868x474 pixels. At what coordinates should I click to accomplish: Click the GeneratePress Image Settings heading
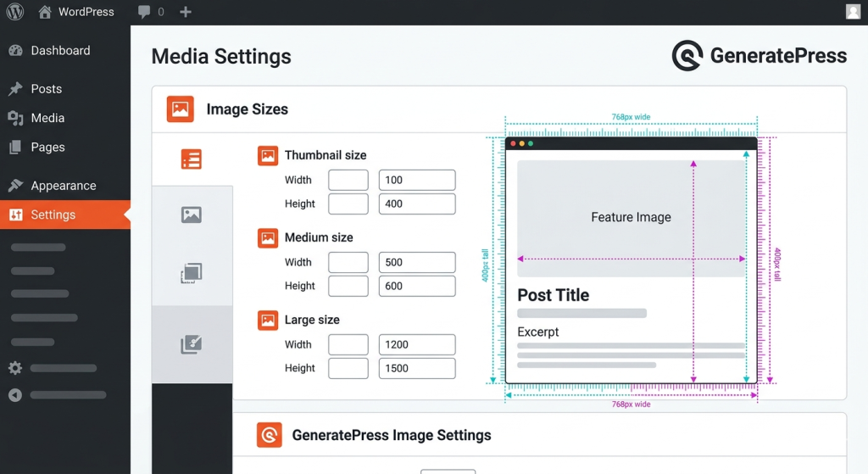pos(392,435)
